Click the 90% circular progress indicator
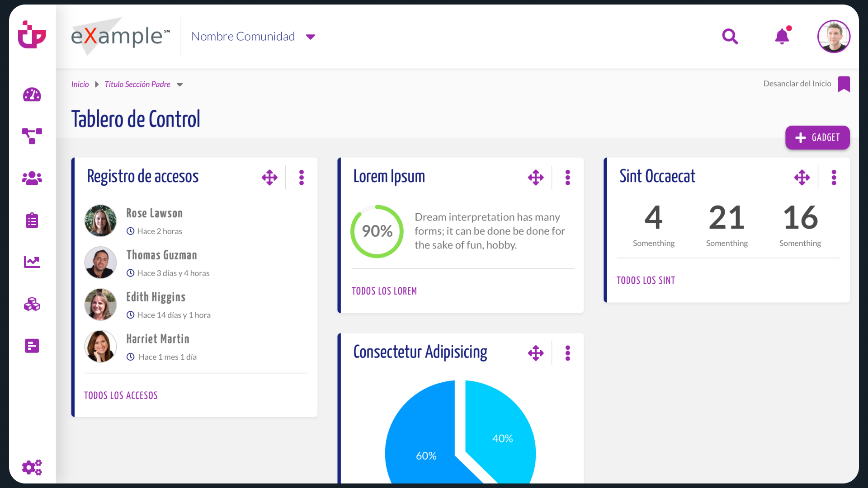Viewport: 868px width, 488px height. click(x=377, y=231)
